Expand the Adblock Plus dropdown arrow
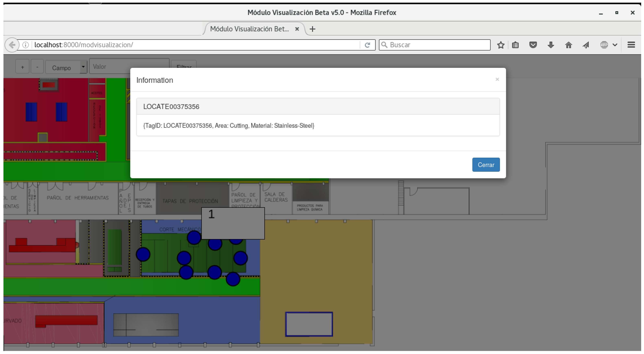 [615, 45]
